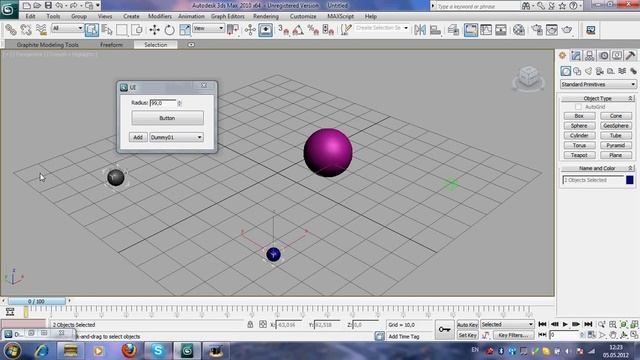Open the Layer Manager
Image resolution: width=640 pixels, height=360 pixels.
(x=453, y=29)
